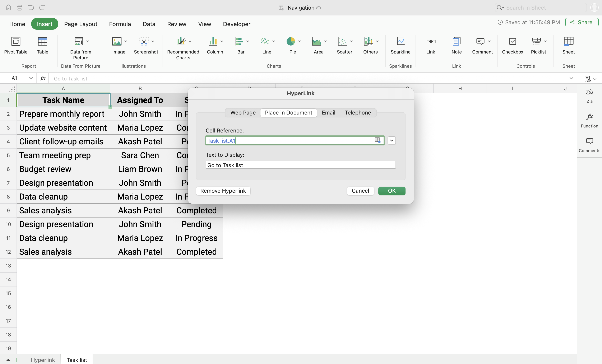
Task: Click the Remove Hyperlink button
Action: 223,191
